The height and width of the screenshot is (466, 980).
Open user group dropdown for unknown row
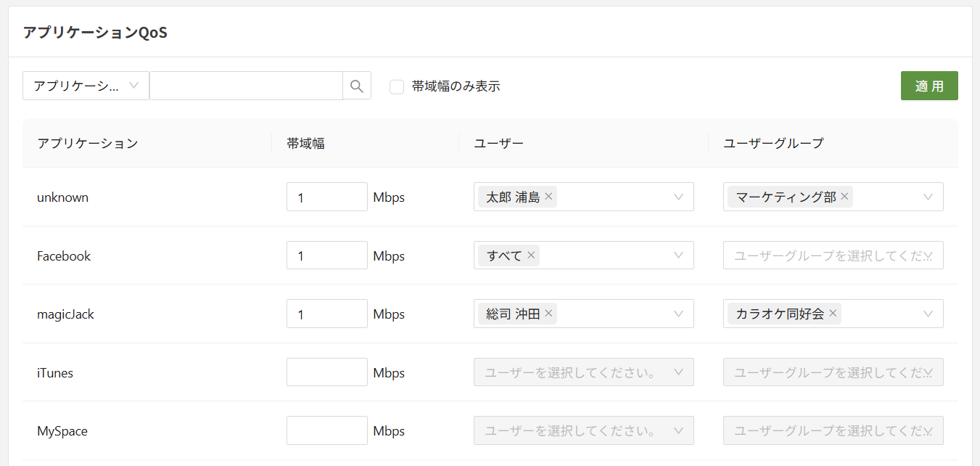click(928, 197)
